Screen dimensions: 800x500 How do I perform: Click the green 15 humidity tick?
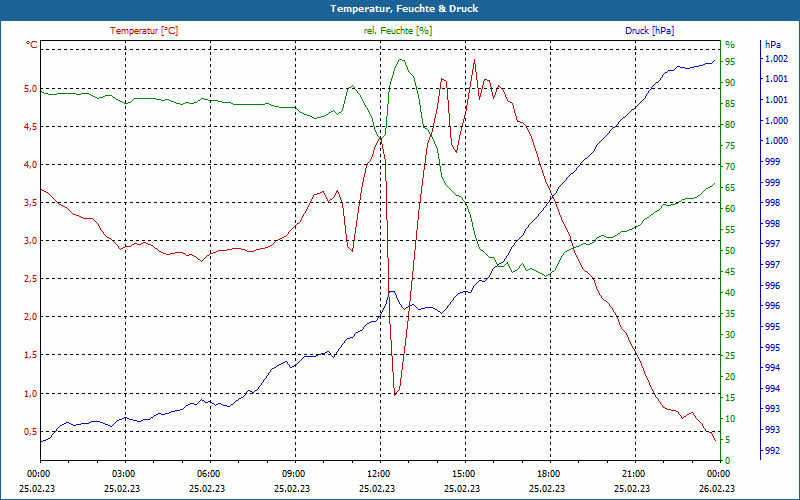pos(730,397)
